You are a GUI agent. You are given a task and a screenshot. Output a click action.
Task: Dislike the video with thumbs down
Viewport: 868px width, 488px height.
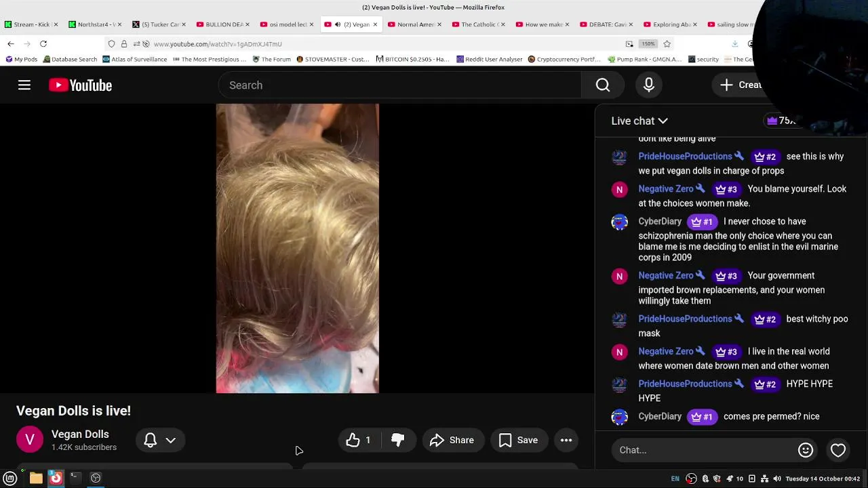(398, 440)
